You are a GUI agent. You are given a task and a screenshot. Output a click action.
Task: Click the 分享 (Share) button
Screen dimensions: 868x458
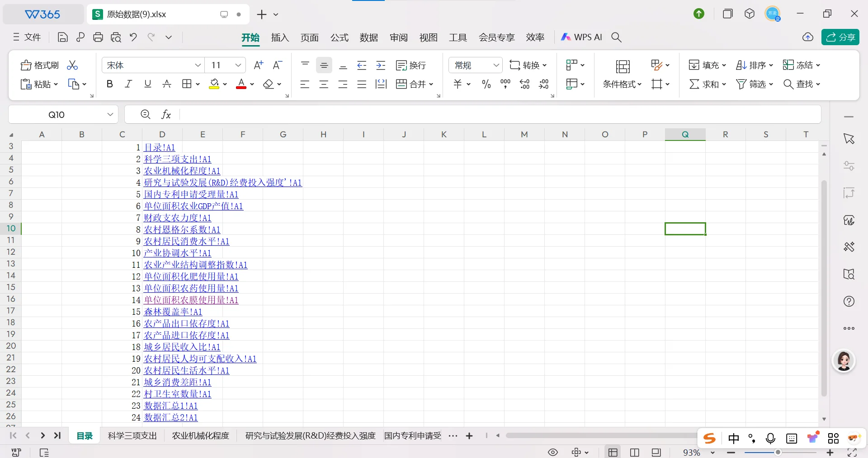(x=840, y=37)
